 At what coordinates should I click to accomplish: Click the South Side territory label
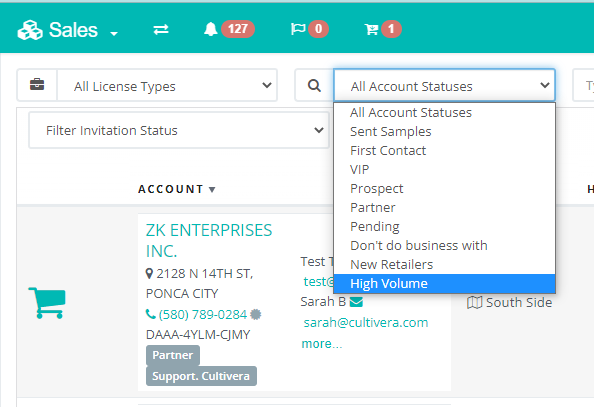point(519,302)
